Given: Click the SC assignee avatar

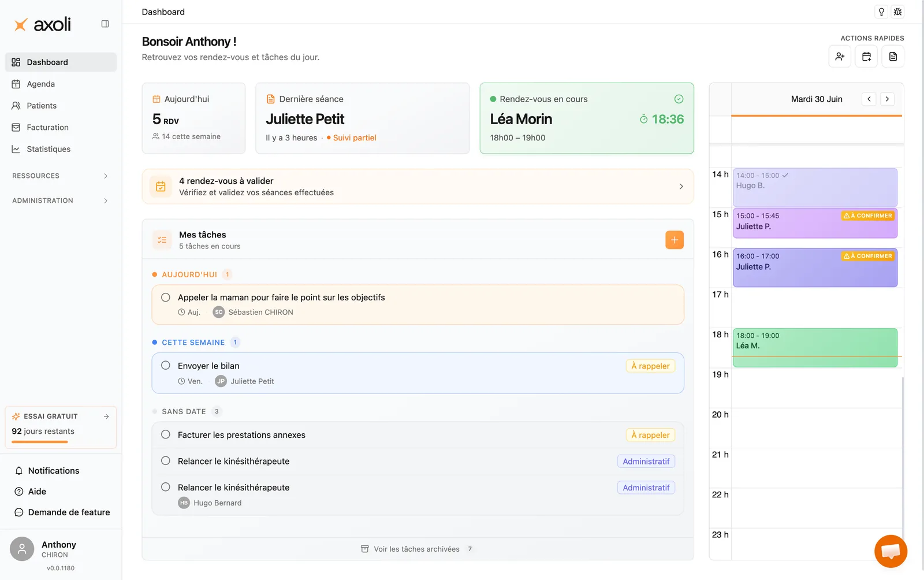Looking at the screenshot, I should pyautogui.click(x=219, y=312).
